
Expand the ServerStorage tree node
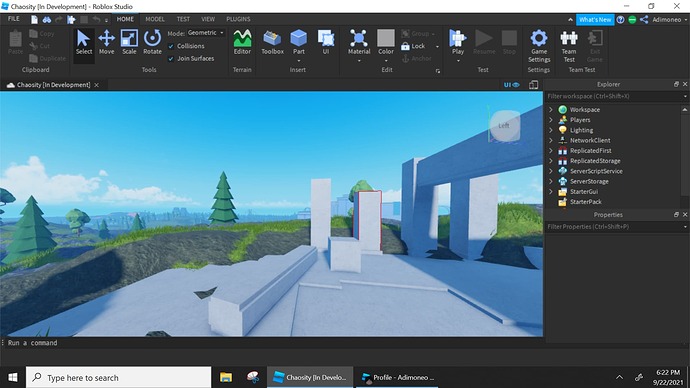[x=551, y=181]
